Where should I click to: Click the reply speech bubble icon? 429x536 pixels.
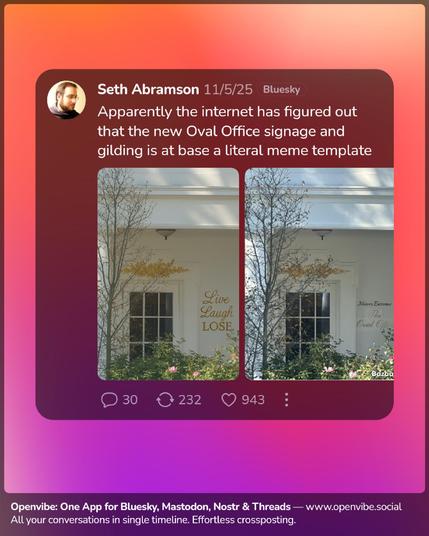click(x=109, y=400)
